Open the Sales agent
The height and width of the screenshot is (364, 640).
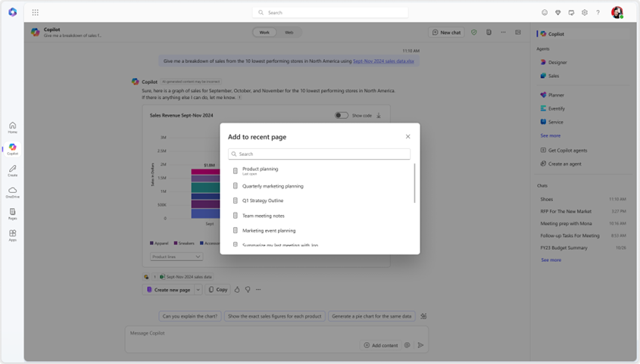(549, 76)
